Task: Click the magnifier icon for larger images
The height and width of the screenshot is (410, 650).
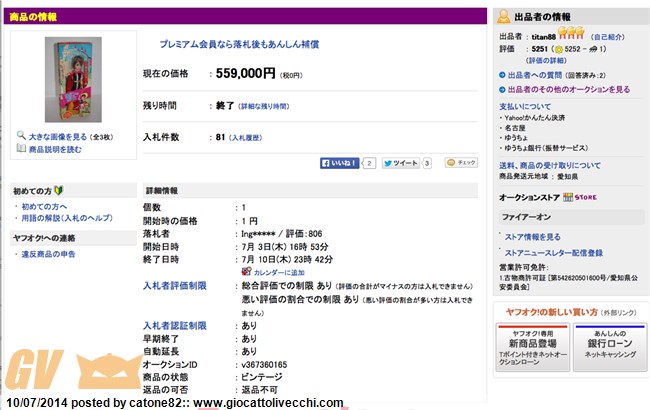Action: coord(21,135)
